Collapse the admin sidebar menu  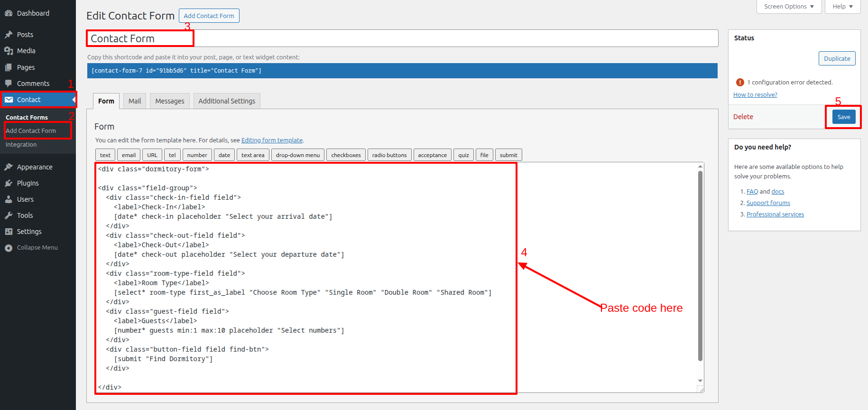pyautogui.click(x=31, y=248)
